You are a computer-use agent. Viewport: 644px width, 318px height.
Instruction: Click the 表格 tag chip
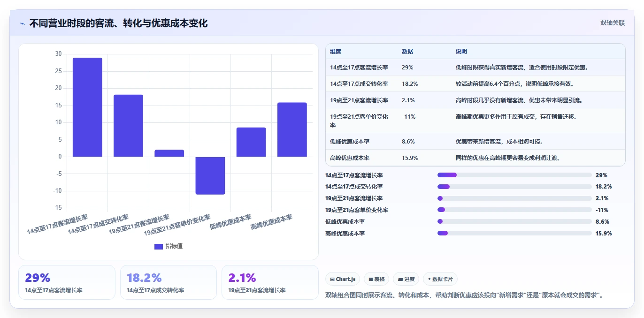click(x=376, y=279)
